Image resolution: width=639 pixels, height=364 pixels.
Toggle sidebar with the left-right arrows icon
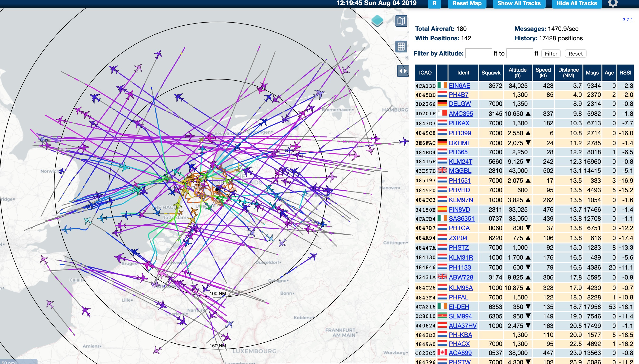(x=403, y=71)
